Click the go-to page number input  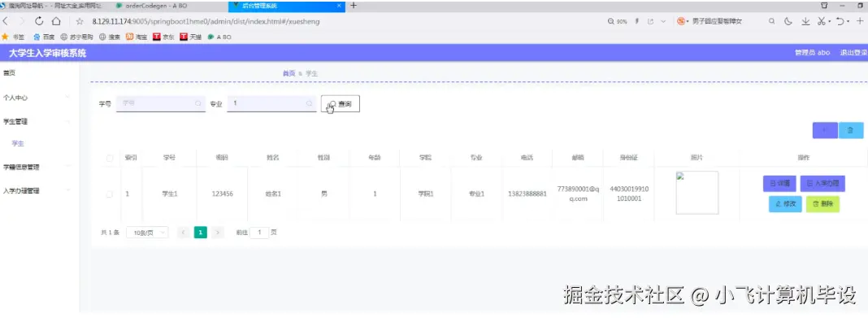coord(259,233)
